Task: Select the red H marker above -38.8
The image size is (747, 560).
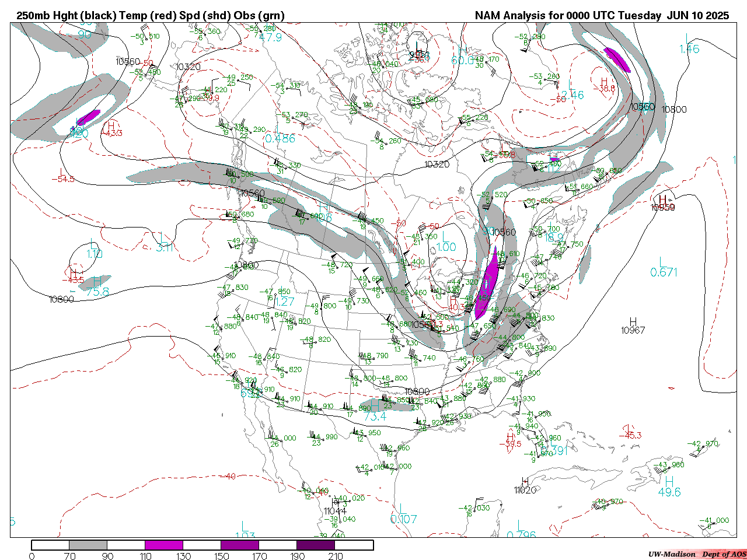Action: pos(605,81)
